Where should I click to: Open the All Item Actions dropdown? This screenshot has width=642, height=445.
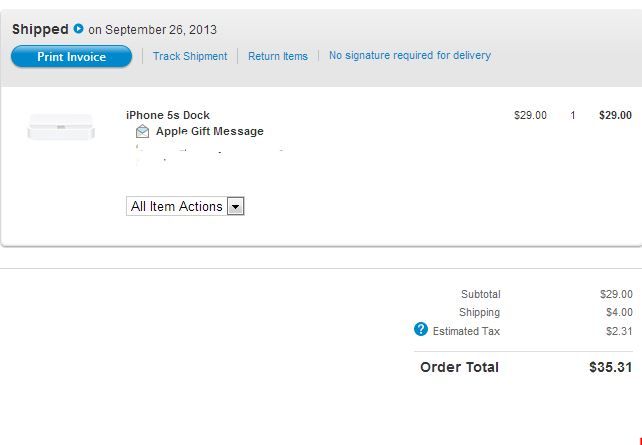coord(185,206)
